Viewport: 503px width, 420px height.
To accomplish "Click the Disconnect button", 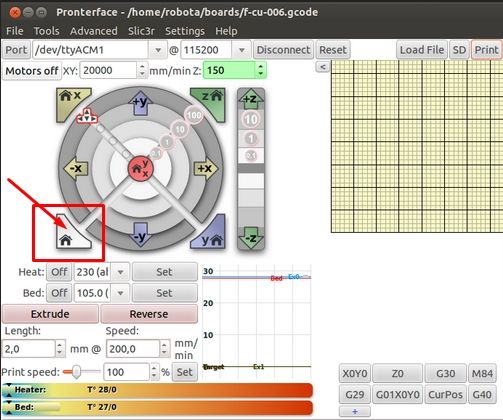I will coord(283,50).
